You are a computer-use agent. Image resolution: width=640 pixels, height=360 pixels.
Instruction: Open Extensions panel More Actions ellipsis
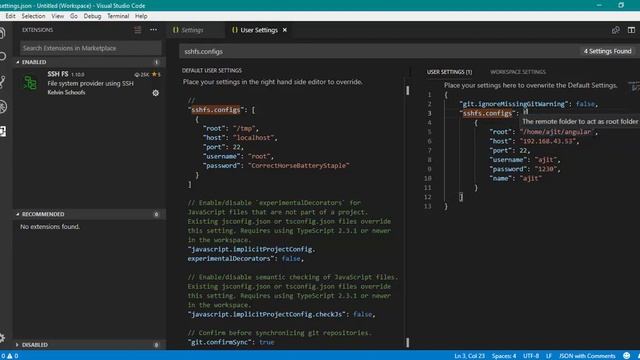(x=153, y=30)
